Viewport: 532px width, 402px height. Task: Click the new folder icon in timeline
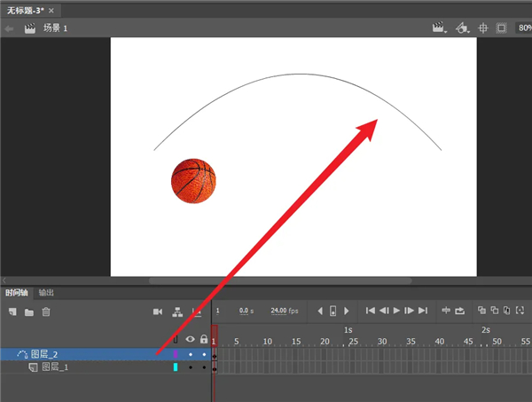coord(29,311)
